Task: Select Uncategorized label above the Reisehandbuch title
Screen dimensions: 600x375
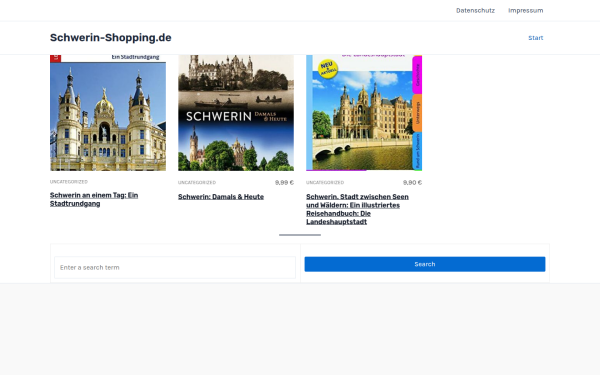Action: pos(325,183)
